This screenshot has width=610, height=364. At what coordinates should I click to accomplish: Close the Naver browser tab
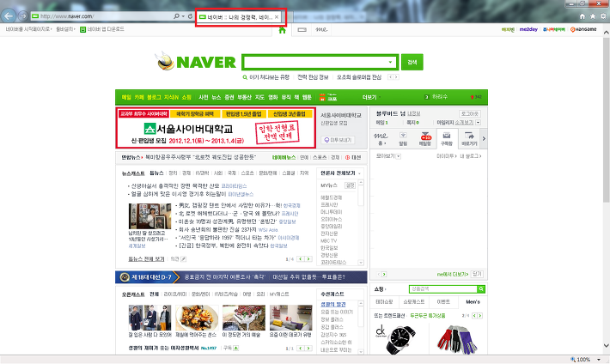coord(277,17)
